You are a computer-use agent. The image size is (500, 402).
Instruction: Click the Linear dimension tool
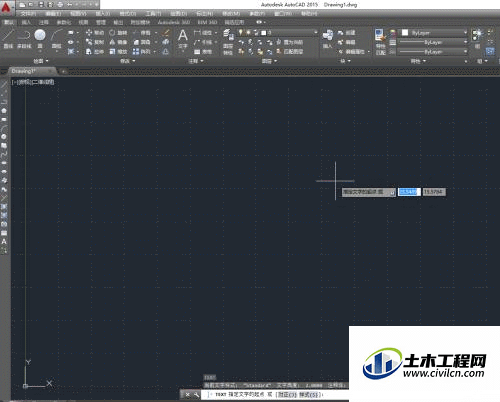[x=203, y=33]
